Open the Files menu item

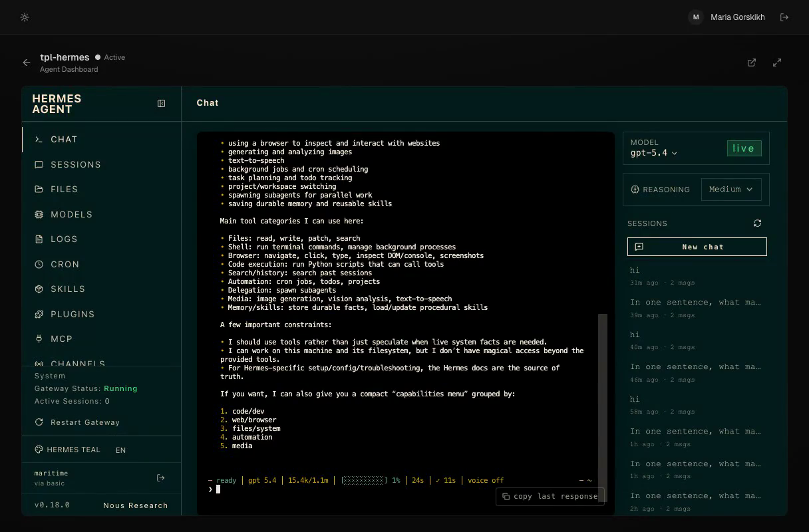[101, 189]
